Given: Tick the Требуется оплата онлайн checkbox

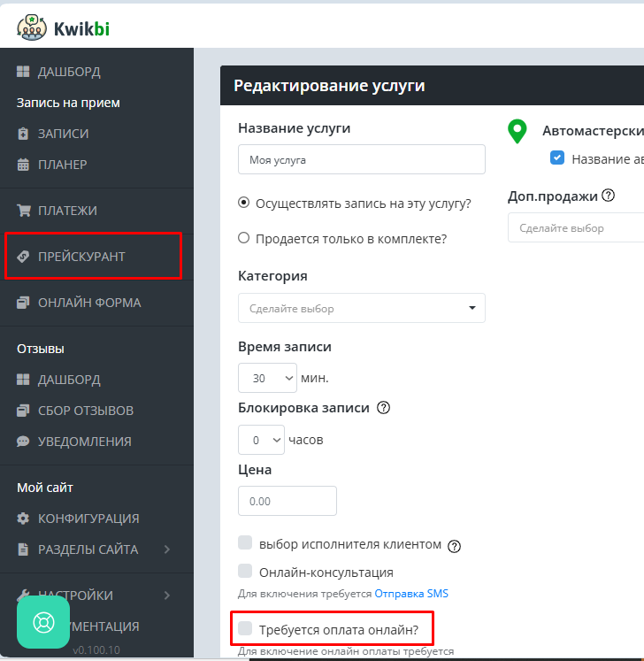Looking at the screenshot, I should tap(245, 630).
